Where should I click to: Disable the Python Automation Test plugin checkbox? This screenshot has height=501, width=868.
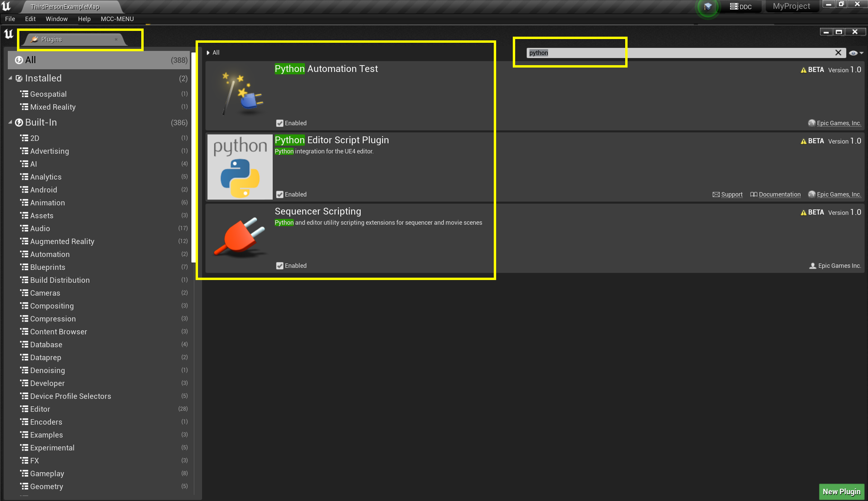(x=280, y=123)
